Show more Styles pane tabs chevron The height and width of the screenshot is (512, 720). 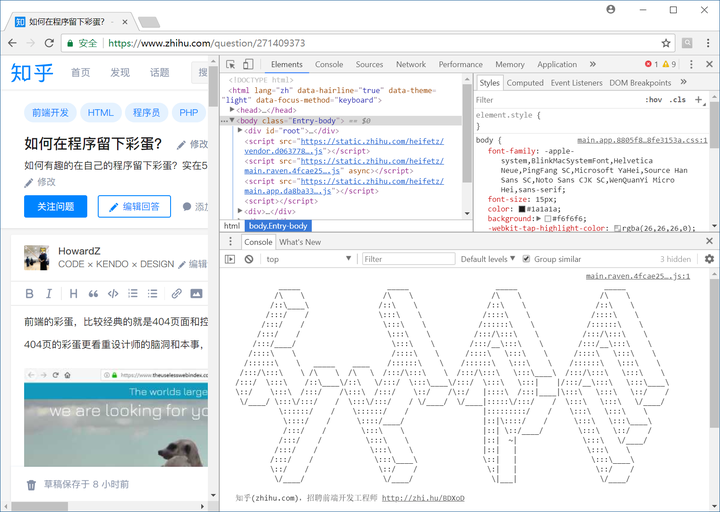(x=683, y=82)
